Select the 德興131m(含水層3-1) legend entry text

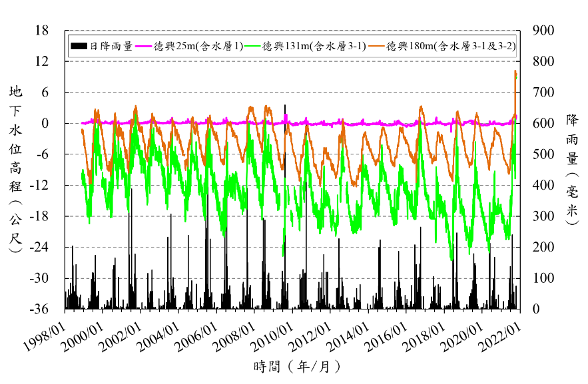pos(314,46)
